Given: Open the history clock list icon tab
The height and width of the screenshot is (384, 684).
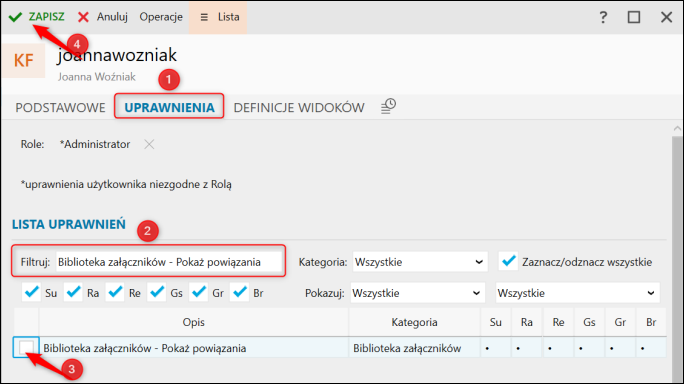Looking at the screenshot, I should (388, 106).
